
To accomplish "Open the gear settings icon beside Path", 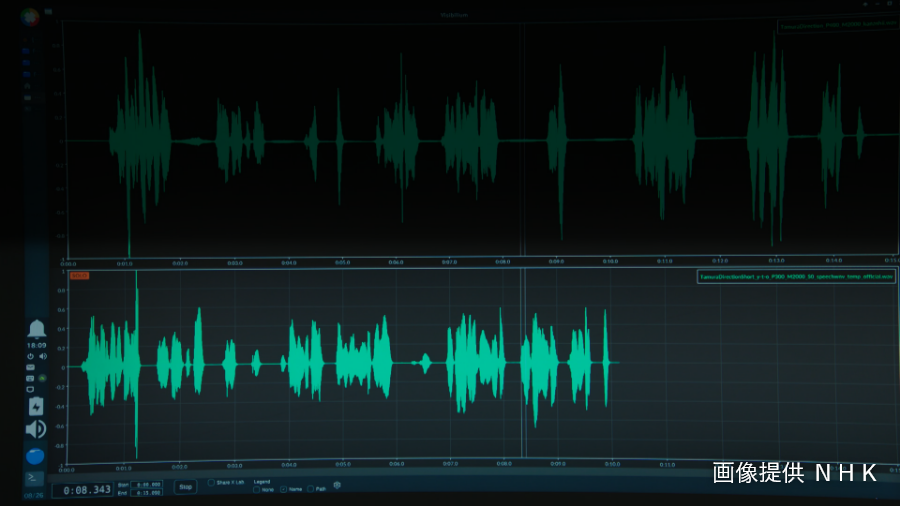I will tap(337, 487).
